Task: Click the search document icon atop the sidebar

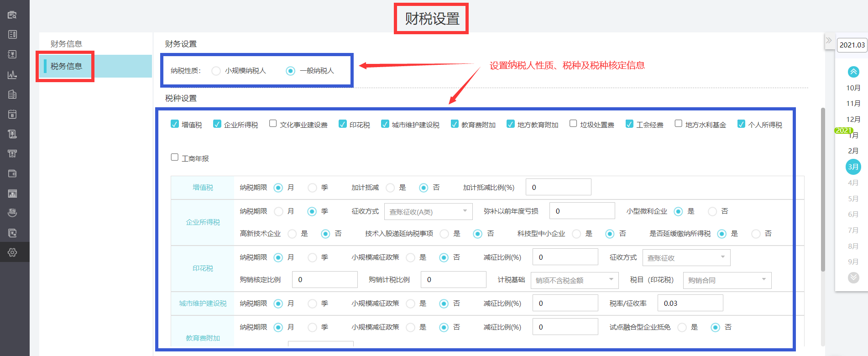Action: click(x=12, y=15)
